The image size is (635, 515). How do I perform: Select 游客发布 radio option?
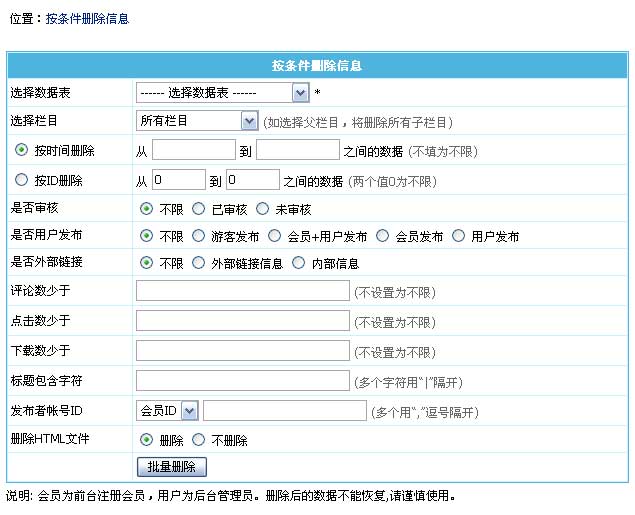coord(197,237)
